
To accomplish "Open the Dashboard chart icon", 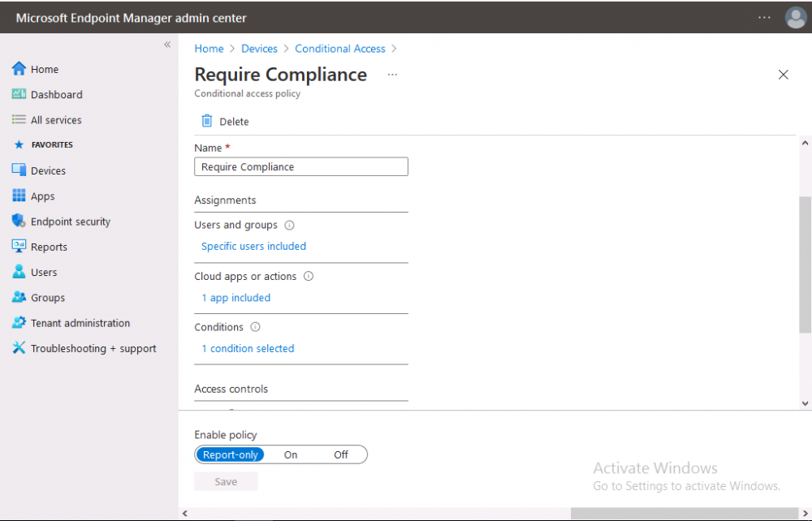I will coord(19,94).
